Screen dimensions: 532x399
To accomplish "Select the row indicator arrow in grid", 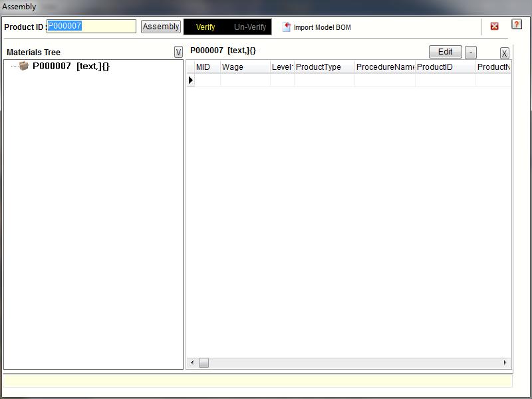I will click(x=191, y=80).
